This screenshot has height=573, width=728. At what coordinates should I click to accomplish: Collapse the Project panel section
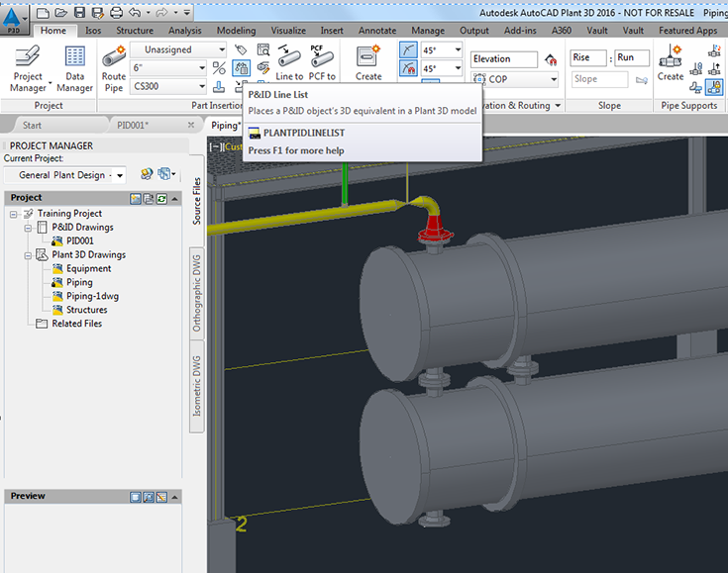(174, 199)
